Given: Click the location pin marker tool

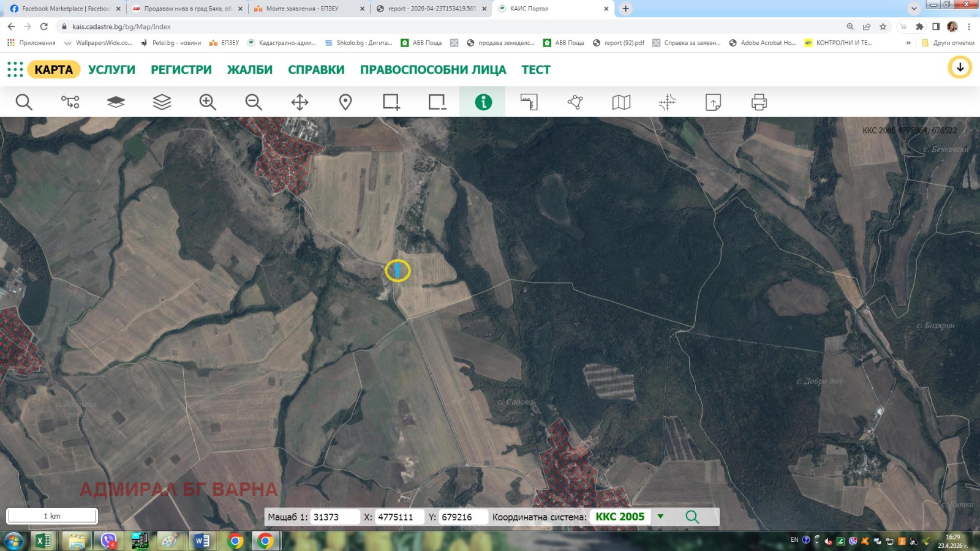Looking at the screenshot, I should click(345, 102).
